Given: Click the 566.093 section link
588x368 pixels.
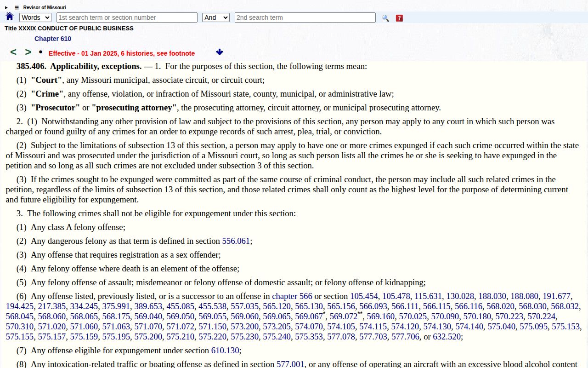Looking at the screenshot, I should click(373, 306).
